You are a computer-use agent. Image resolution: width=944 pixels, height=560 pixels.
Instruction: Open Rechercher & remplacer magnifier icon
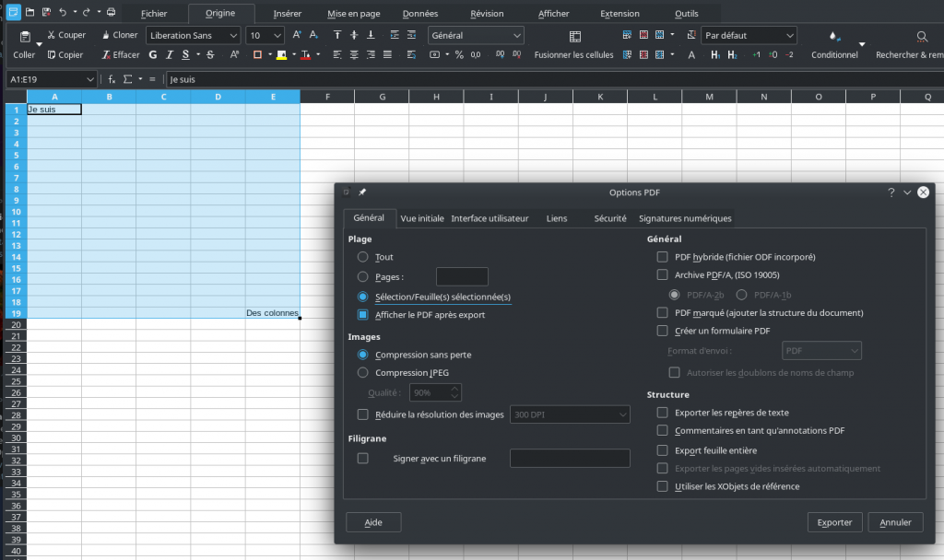tap(922, 37)
